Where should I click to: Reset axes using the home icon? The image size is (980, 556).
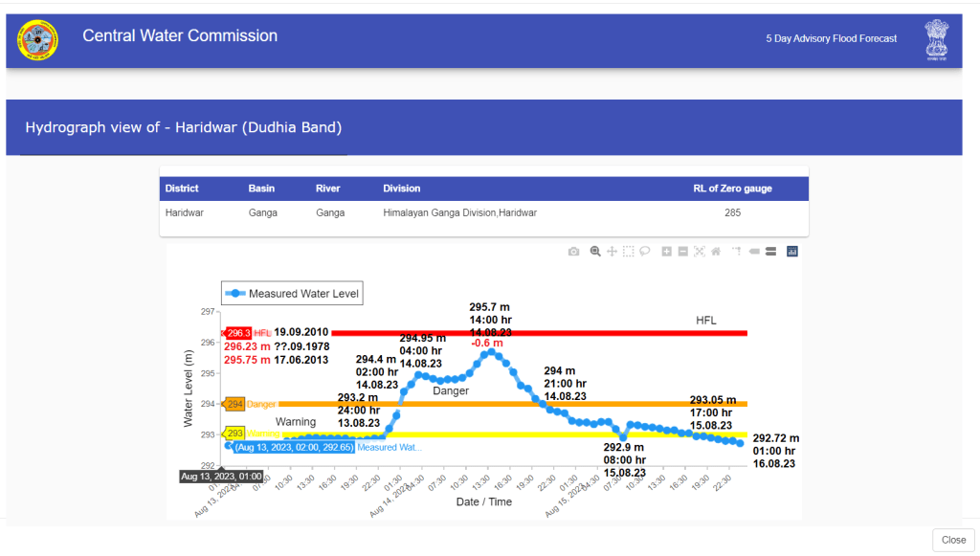point(715,252)
